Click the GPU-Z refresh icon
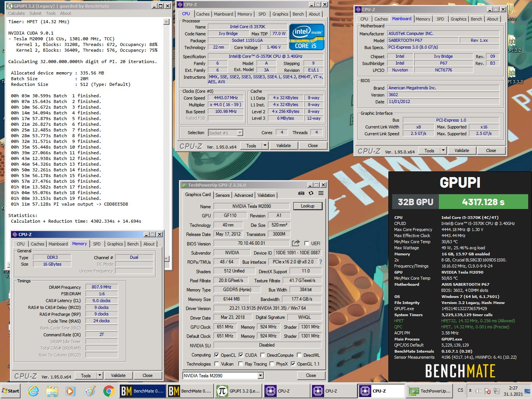 311,193
